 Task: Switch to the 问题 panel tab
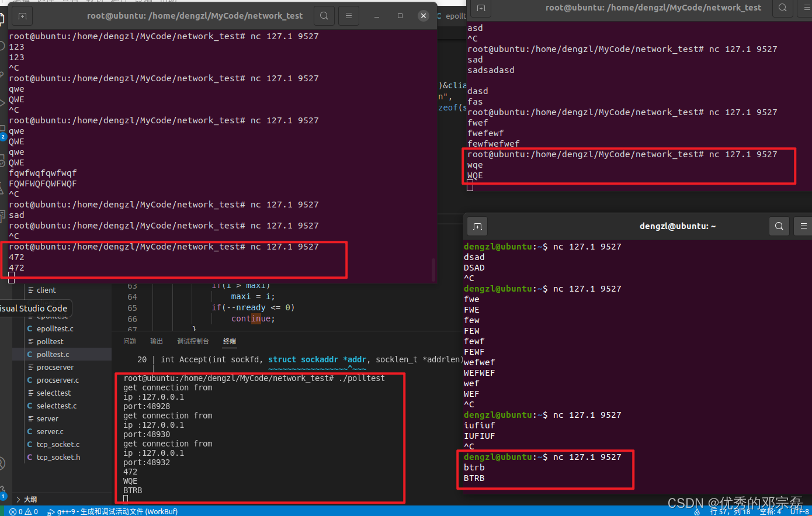coord(130,341)
